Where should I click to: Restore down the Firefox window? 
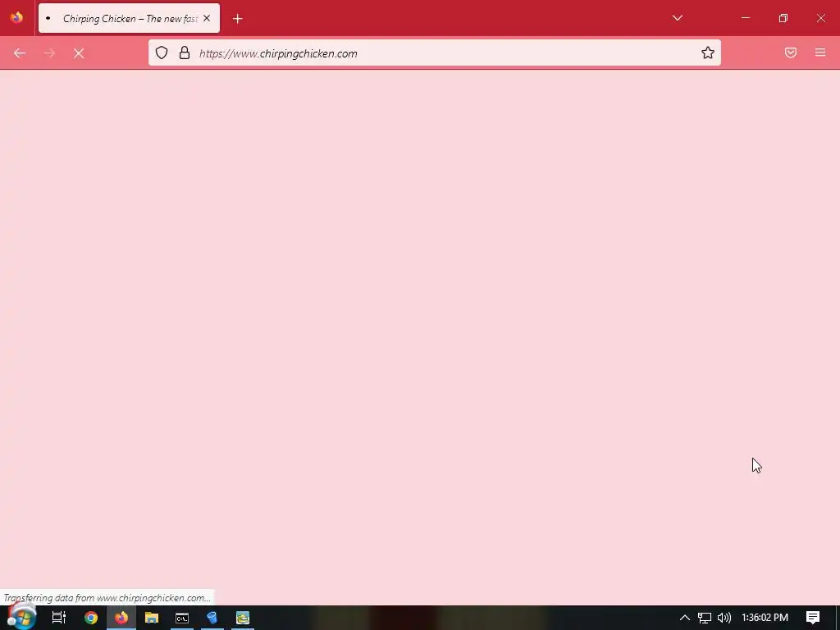pos(783,18)
